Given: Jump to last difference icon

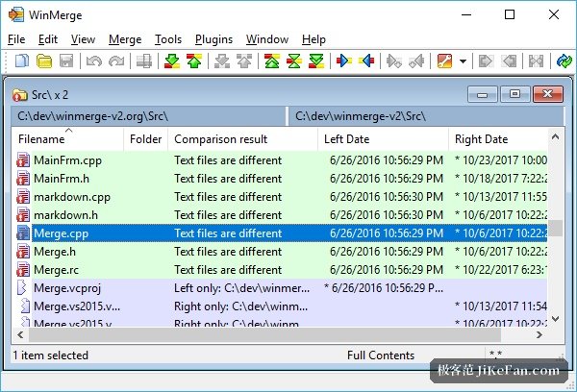Looking at the screenshot, I should click(x=316, y=61).
